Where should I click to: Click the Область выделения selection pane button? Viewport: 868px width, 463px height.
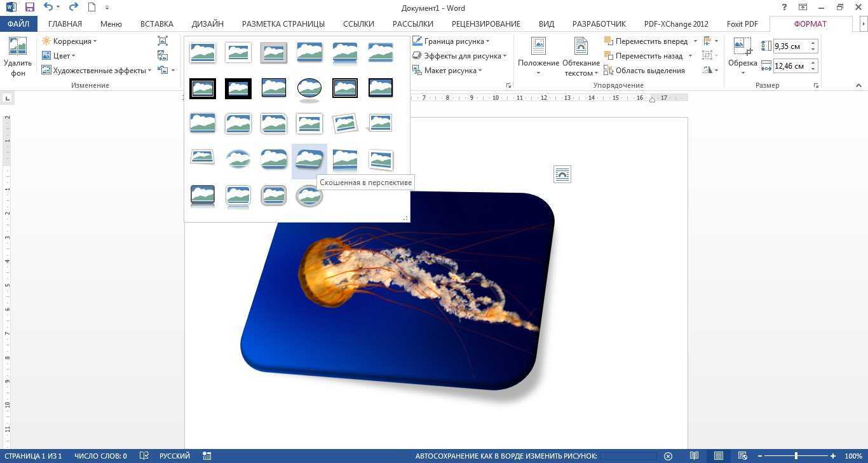coord(644,71)
